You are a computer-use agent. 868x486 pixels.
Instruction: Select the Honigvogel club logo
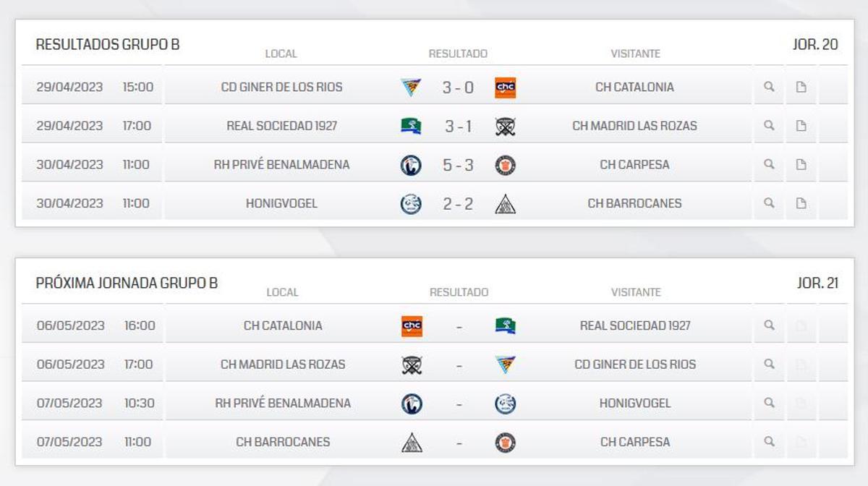click(x=411, y=203)
